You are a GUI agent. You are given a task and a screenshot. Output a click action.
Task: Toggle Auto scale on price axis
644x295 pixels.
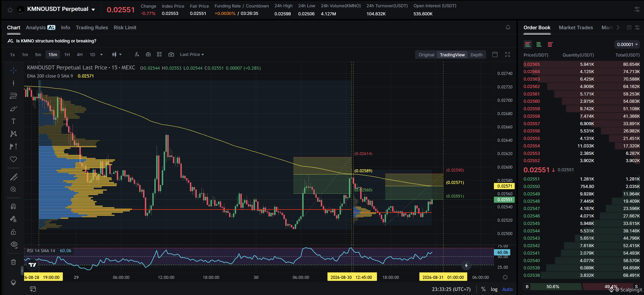point(507,289)
